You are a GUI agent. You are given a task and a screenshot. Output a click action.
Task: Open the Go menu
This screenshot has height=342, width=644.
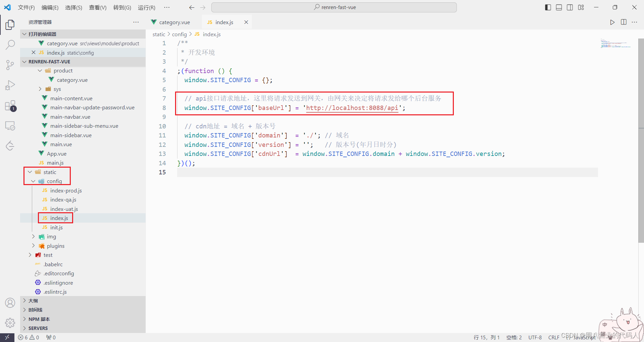pyautogui.click(x=122, y=7)
